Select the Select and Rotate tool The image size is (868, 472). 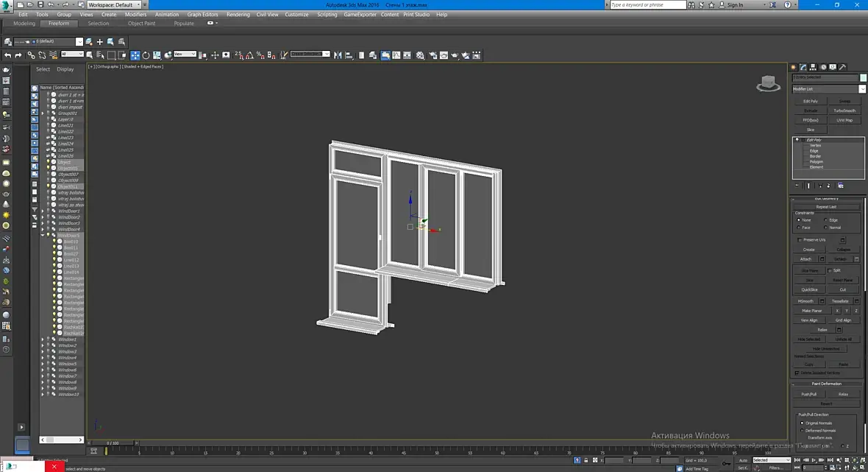[x=146, y=55]
